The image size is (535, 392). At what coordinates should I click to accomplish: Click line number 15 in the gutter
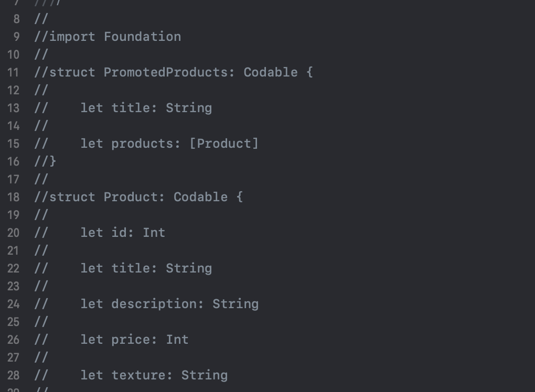click(x=14, y=144)
